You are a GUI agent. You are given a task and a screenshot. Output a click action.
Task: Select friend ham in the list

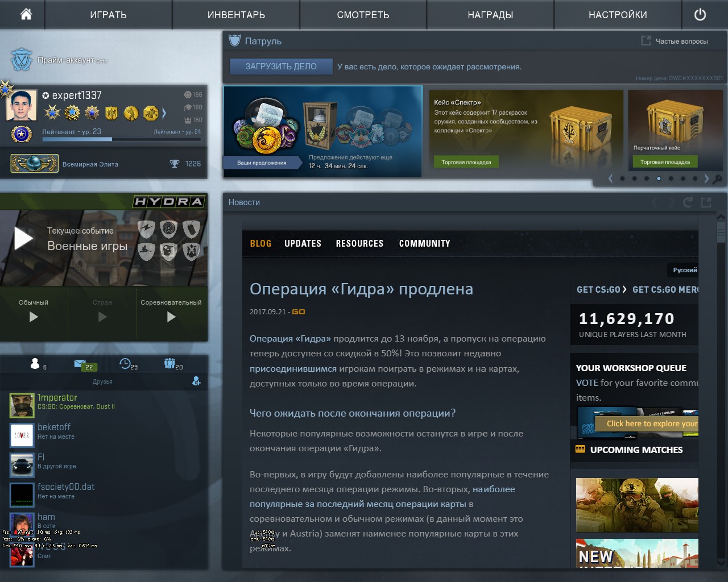tap(108, 524)
